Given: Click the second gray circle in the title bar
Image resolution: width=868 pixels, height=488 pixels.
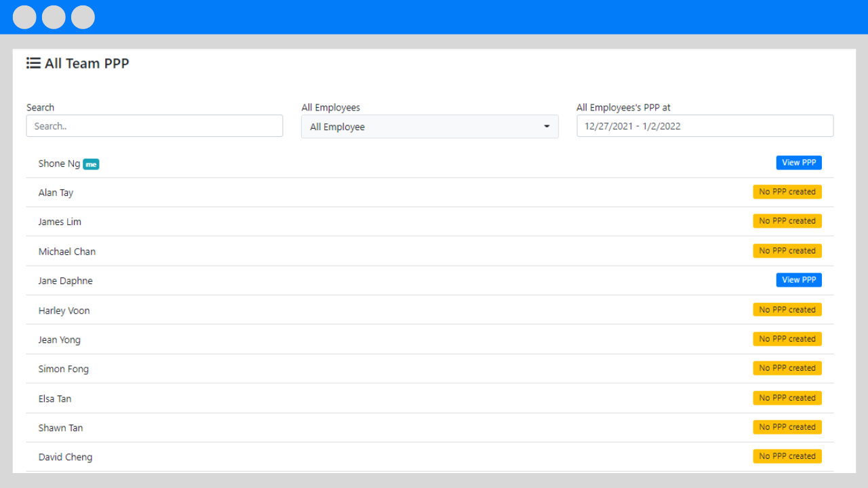Looking at the screenshot, I should tap(54, 17).
